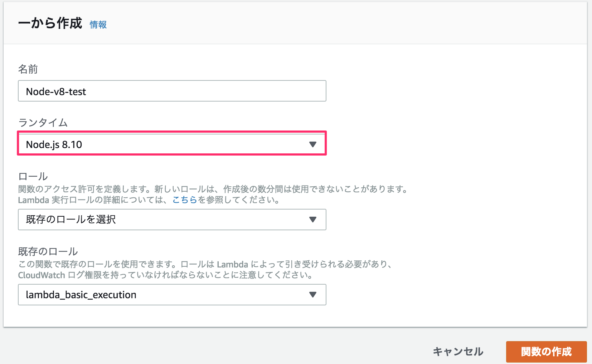The height and width of the screenshot is (364, 592).
Task: Cancel function creation with キャンセル
Action: [x=457, y=351]
